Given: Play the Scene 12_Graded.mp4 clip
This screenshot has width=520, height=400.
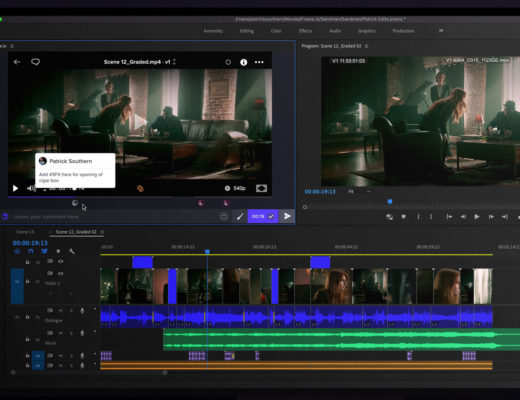Looking at the screenshot, I should click(15, 188).
